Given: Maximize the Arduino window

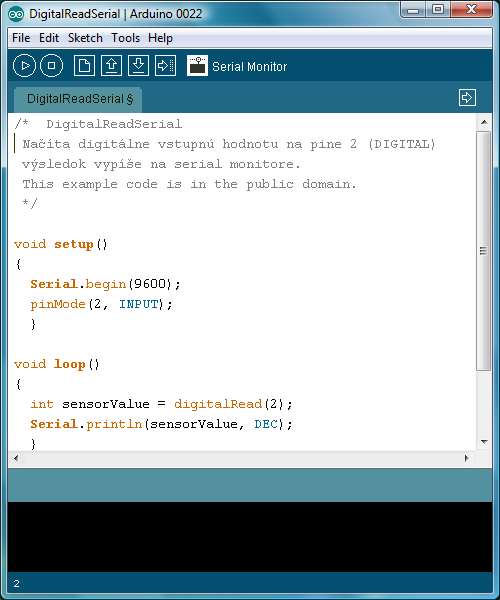Looking at the screenshot, I should click(438, 10).
